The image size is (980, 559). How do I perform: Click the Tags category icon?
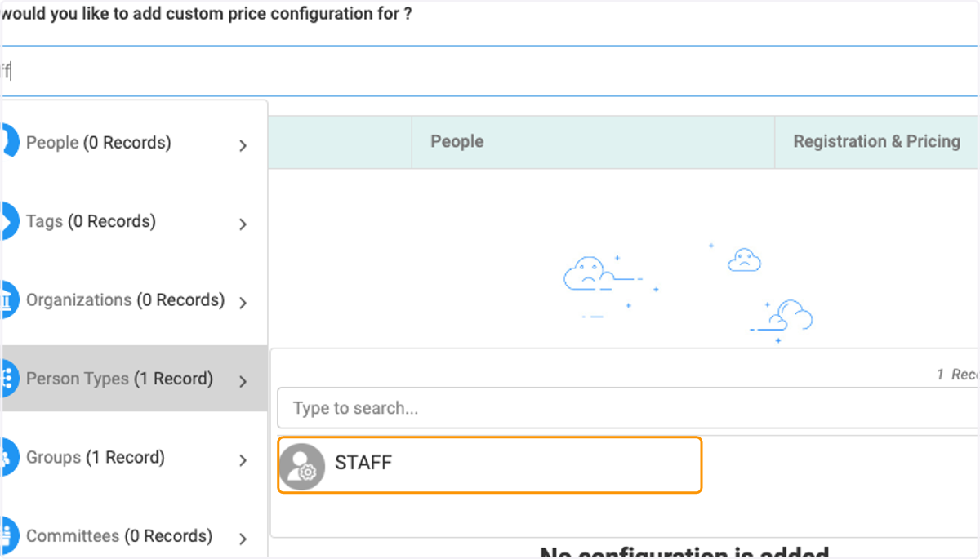9,220
